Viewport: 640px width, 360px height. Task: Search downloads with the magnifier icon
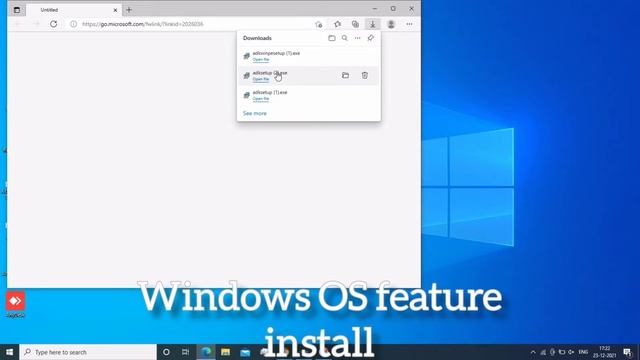(x=344, y=38)
